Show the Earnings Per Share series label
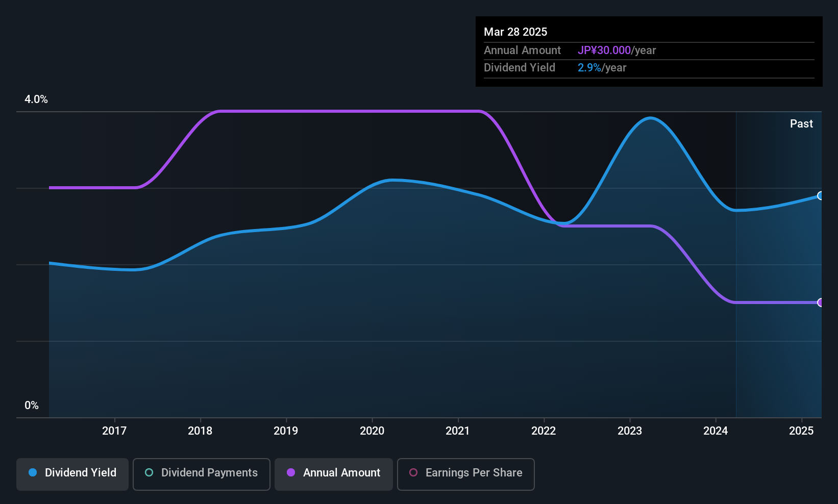838x504 pixels. tap(474, 473)
